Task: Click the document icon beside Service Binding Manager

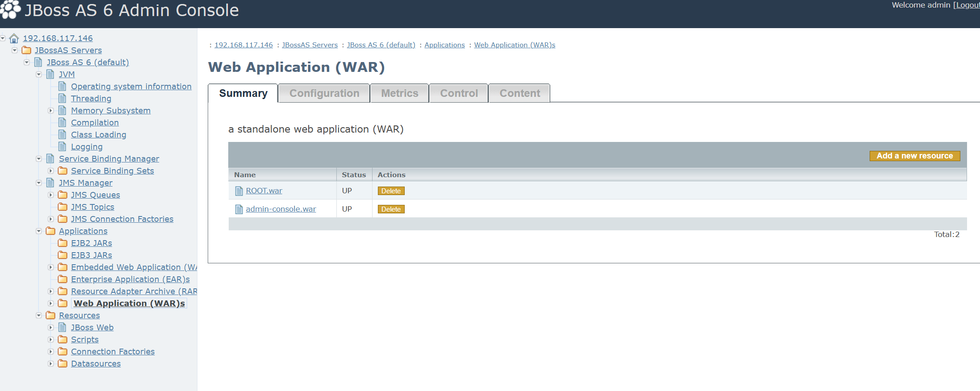Action: [x=50, y=158]
